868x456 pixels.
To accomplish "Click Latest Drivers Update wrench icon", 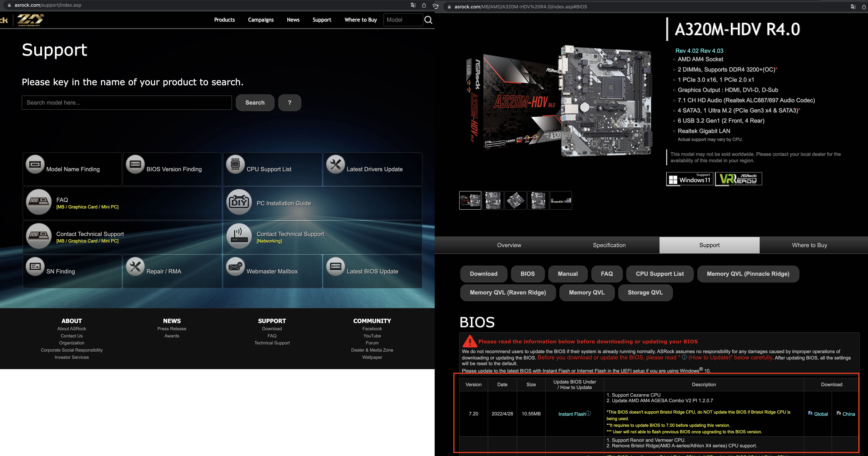I will [x=335, y=165].
